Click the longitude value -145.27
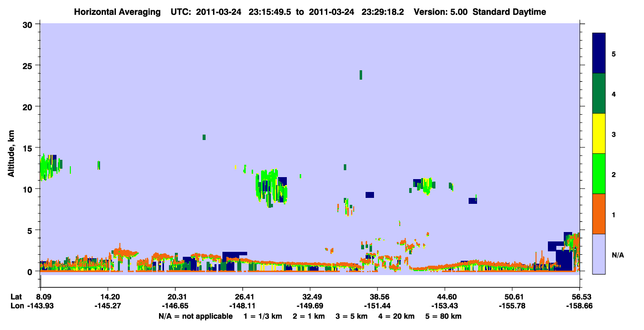 click(x=108, y=306)
